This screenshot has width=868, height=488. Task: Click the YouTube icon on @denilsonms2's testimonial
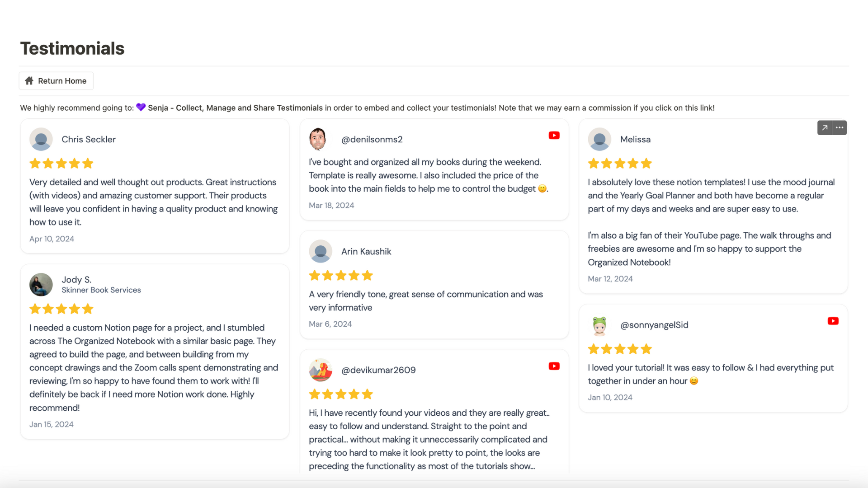coord(554,136)
